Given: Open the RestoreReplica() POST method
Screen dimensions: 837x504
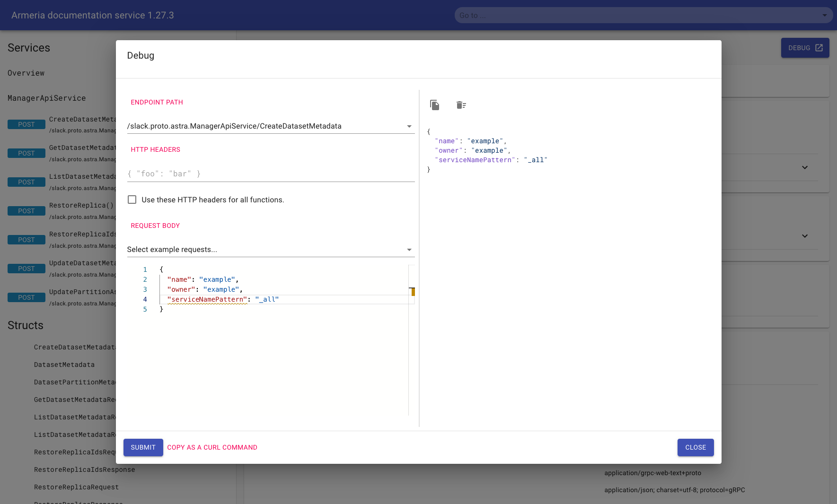Looking at the screenshot, I should pos(62,211).
